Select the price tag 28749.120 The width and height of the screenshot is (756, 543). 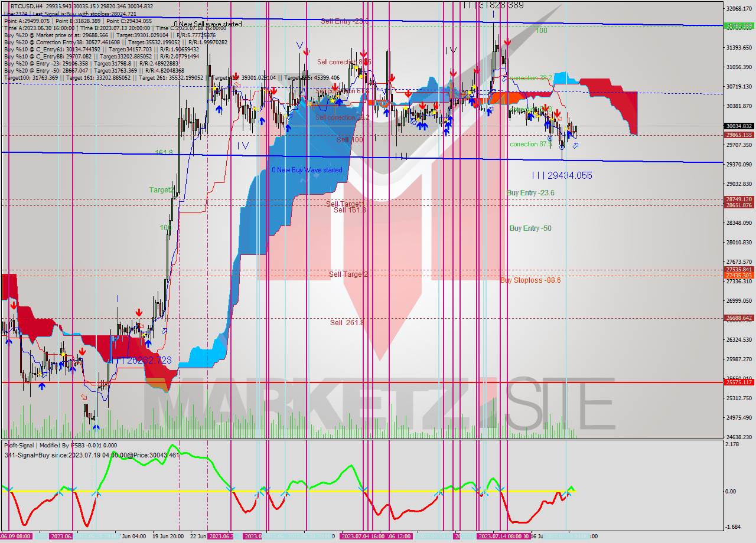tap(738, 199)
